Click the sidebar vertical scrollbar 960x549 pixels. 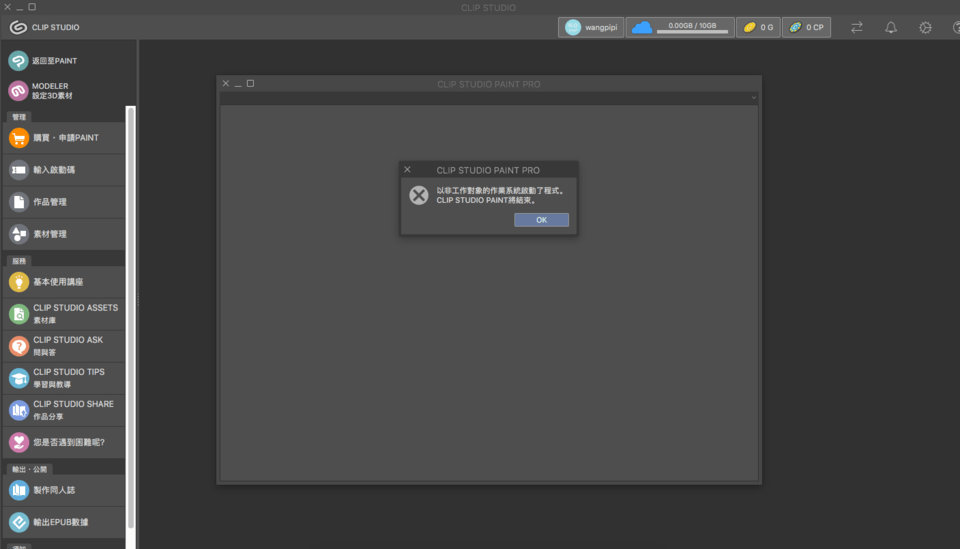(x=130, y=318)
